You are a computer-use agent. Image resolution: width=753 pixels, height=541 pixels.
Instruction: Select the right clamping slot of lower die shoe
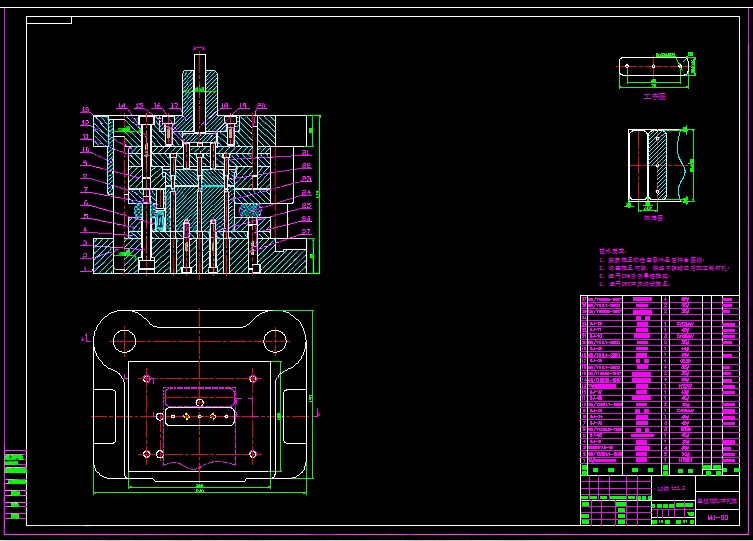[295, 417]
